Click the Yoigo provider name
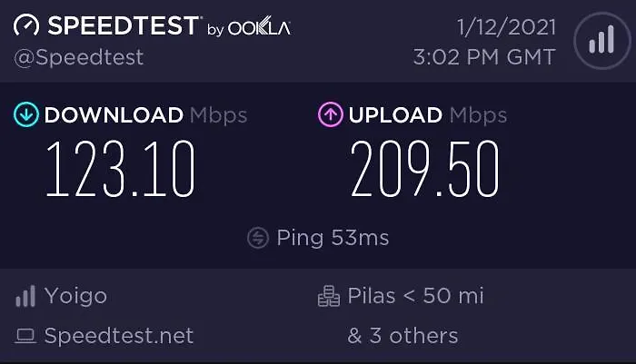The width and height of the screenshot is (636, 364). 75,296
